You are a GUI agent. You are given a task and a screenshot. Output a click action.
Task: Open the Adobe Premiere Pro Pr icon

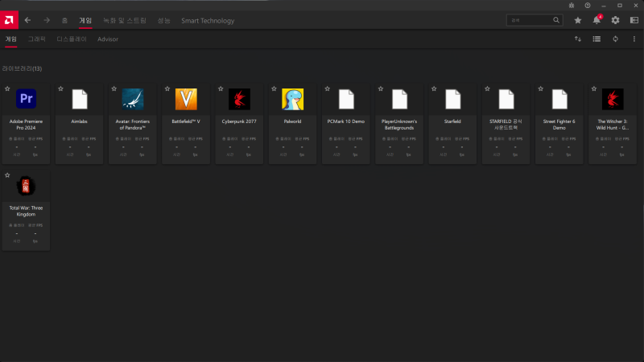tap(26, 99)
